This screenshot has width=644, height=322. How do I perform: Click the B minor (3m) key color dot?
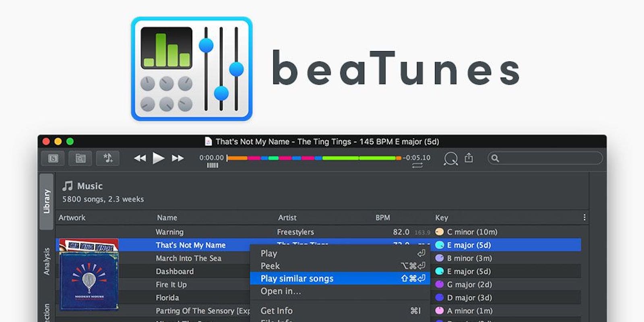coord(440,258)
